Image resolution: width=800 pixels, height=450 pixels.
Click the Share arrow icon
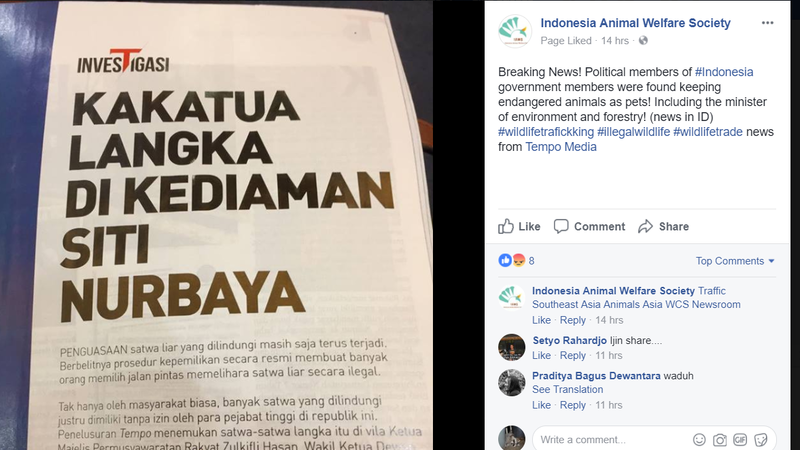pos(645,227)
